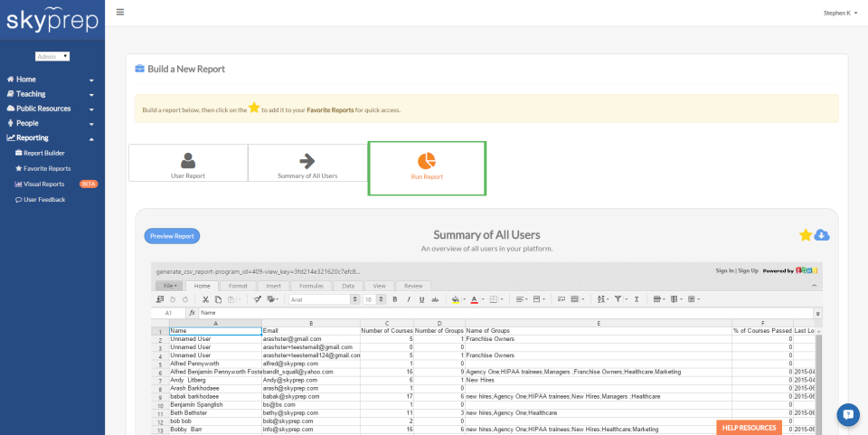Select column A header

[215, 323]
